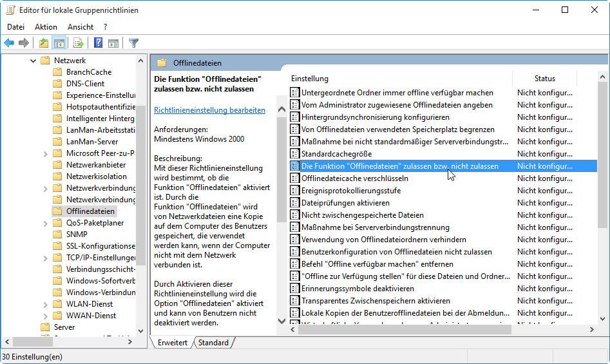This screenshot has width=610, height=364.
Task: Open the Datei menu
Action: click(x=15, y=27)
